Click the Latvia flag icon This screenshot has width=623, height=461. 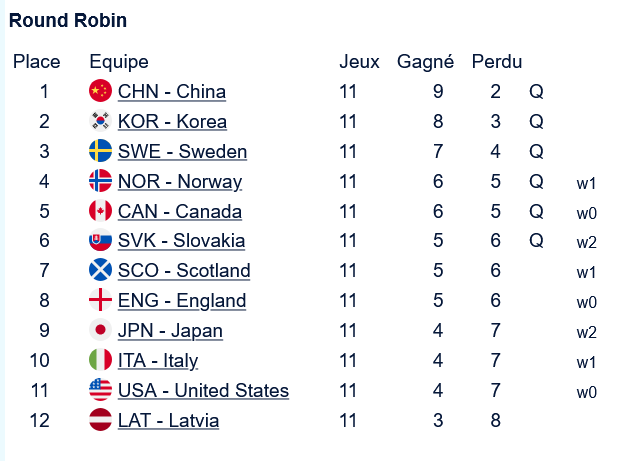[100, 420]
